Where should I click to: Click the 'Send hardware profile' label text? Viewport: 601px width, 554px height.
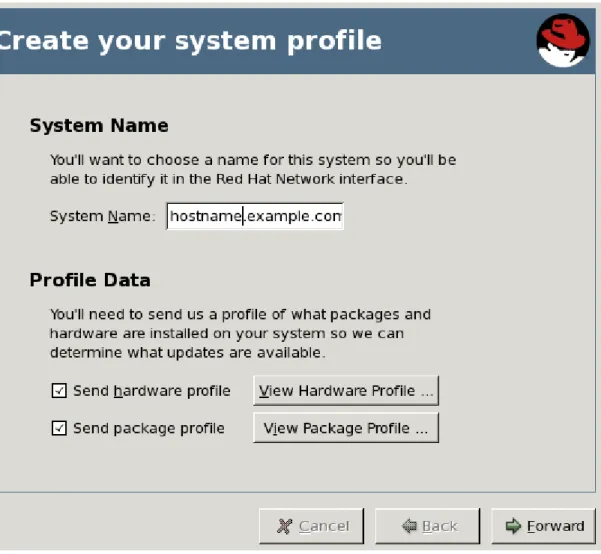click(152, 391)
